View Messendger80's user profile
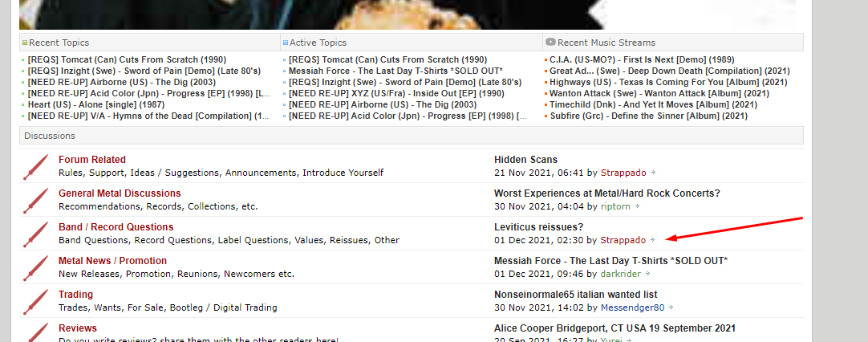This screenshot has width=868, height=342. click(633, 307)
